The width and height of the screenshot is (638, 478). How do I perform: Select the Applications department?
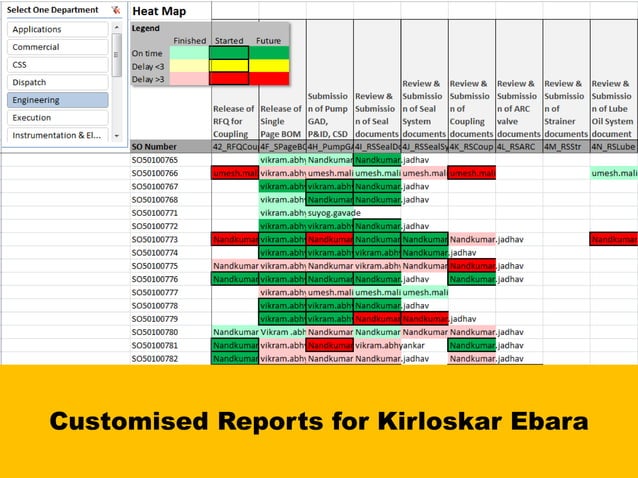pyautogui.click(x=58, y=29)
